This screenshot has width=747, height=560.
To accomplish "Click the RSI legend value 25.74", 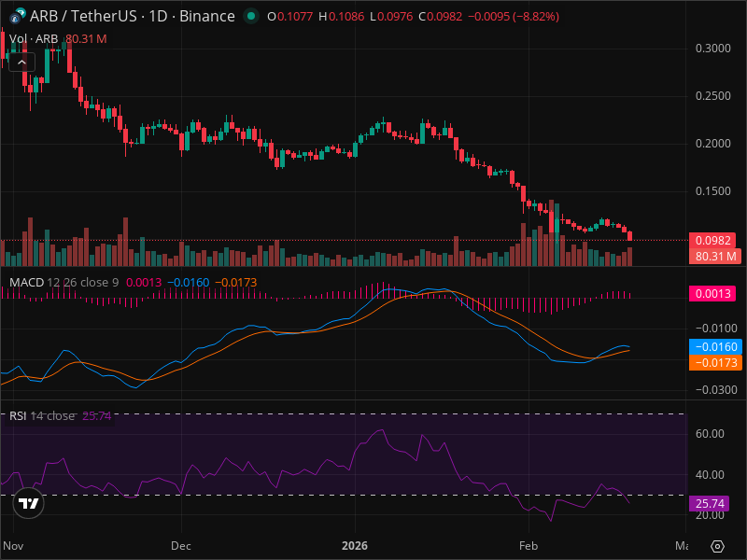I will [97, 416].
